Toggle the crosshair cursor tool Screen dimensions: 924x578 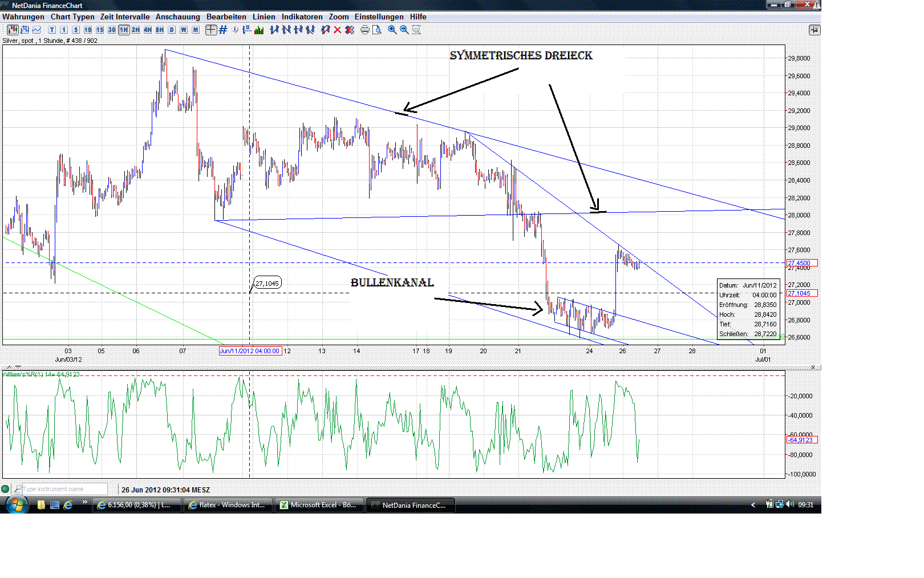211,30
